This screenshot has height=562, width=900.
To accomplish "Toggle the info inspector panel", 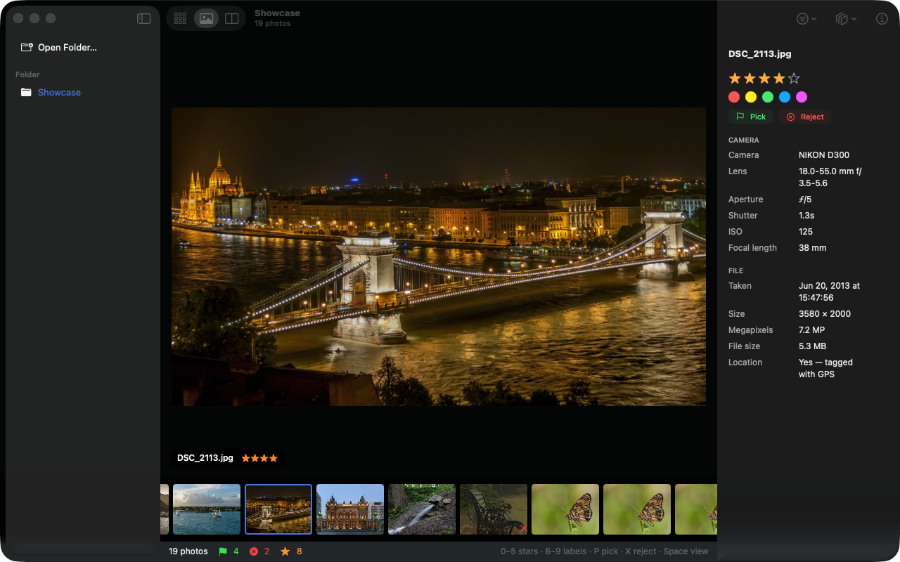I will coord(882,19).
